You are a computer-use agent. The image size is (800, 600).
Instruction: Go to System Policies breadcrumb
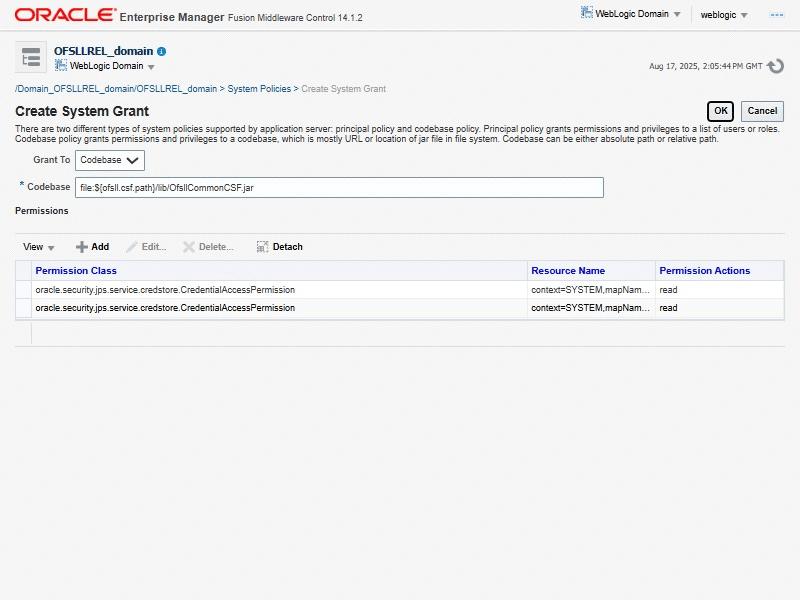259,89
